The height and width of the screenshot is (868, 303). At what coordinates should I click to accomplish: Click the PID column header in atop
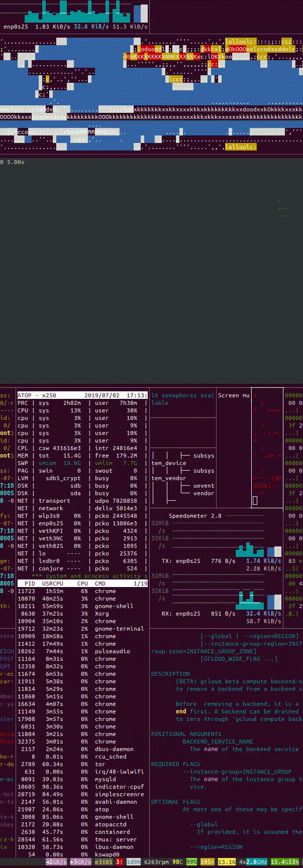pyautogui.click(x=30, y=584)
